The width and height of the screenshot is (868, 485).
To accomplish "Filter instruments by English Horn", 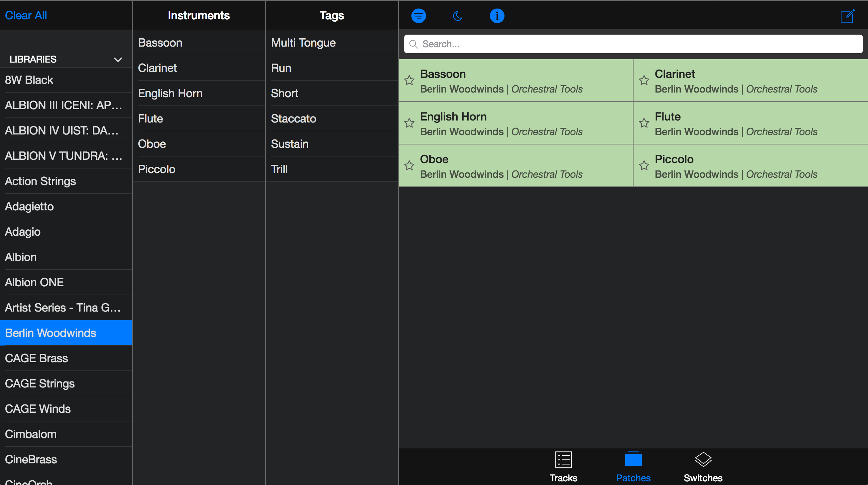I will [170, 93].
